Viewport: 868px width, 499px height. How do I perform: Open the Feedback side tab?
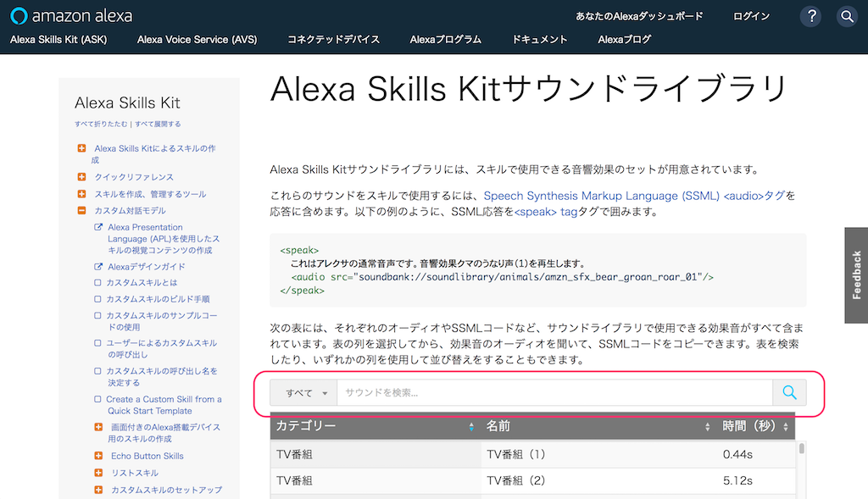tap(856, 275)
